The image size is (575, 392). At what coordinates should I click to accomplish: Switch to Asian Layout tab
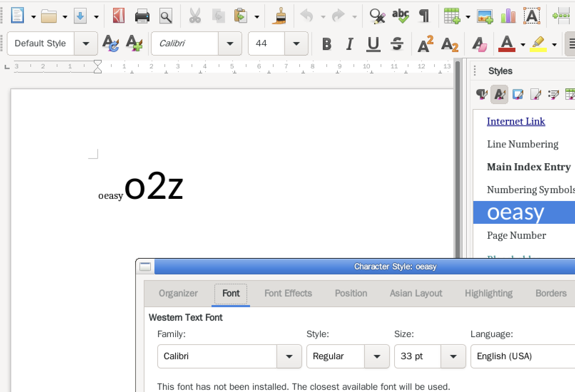tap(416, 293)
